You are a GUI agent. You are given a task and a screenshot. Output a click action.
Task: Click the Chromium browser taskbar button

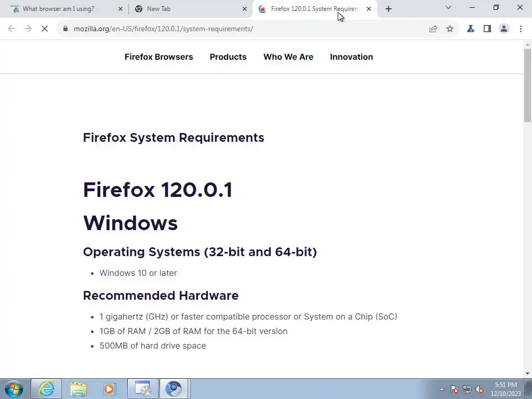pyautogui.click(x=174, y=389)
